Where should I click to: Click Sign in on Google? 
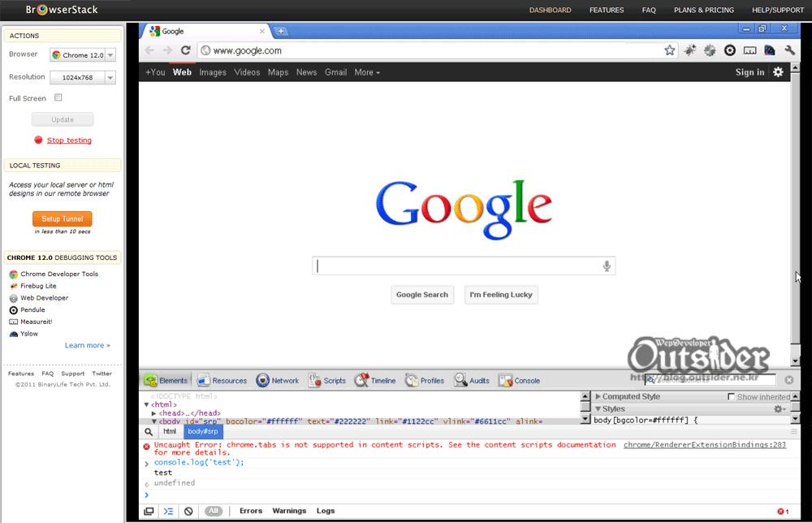(749, 72)
